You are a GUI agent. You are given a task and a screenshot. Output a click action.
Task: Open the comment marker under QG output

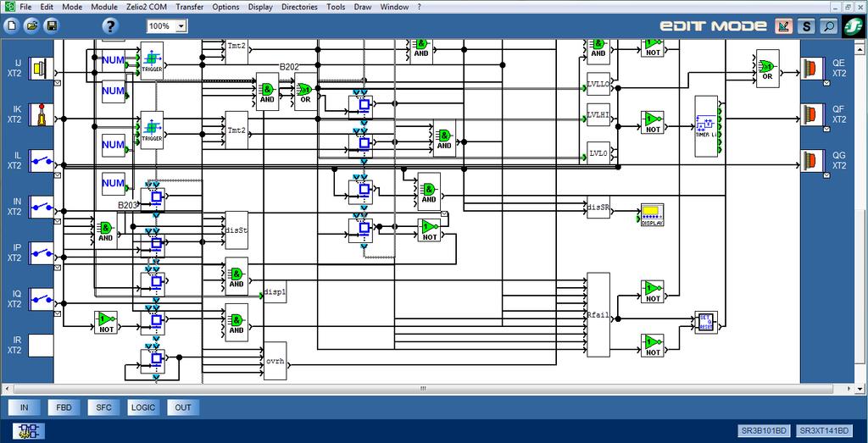826,175
